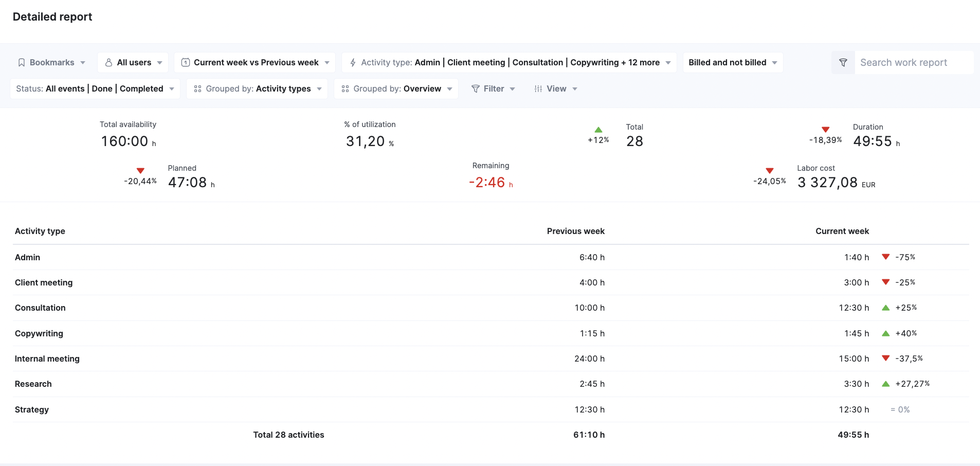This screenshot has width=980, height=466.
Task: Click the funnel icon of Filter button
Action: point(476,89)
